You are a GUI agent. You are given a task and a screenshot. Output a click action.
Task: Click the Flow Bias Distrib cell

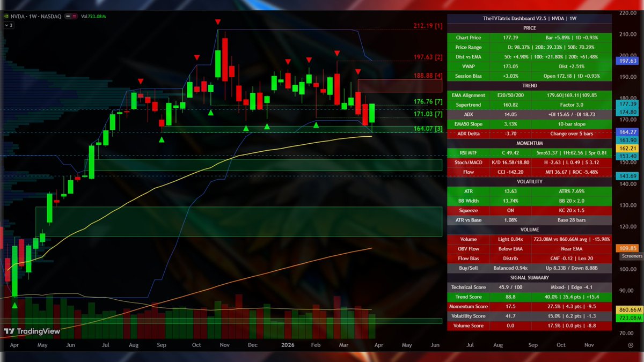(510, 258)
